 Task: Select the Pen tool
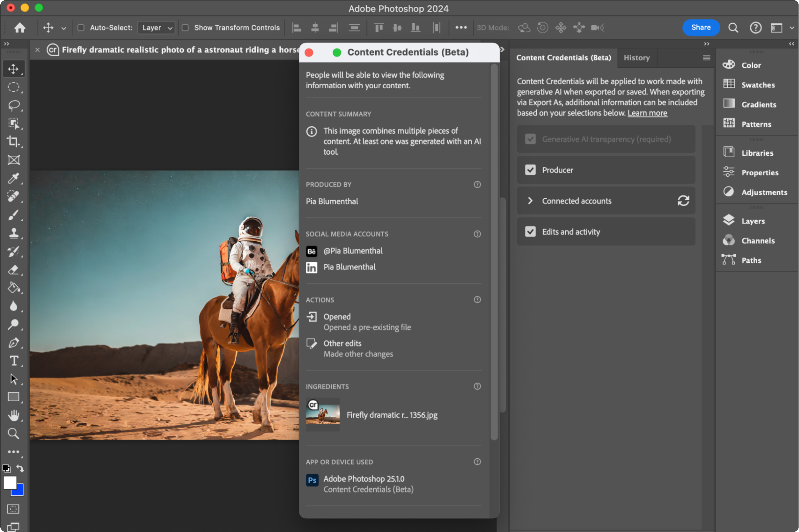(13, 343)
